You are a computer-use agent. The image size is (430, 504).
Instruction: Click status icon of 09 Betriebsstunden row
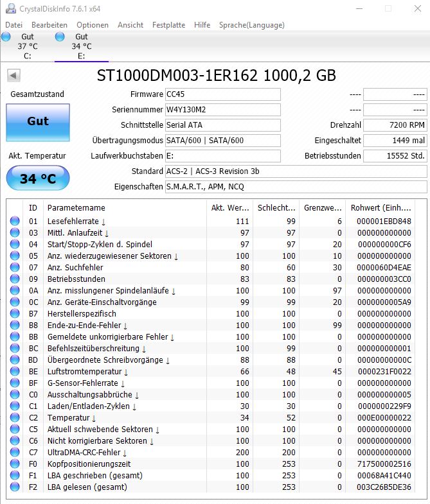coord(15,279)
